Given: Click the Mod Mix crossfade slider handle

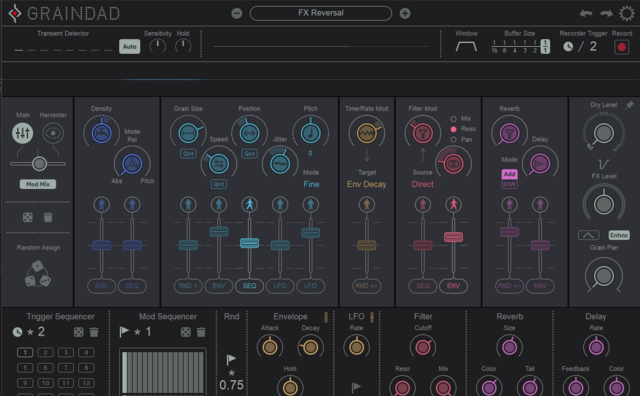Looking at the screenshot, I should click(x=39, y=164).
